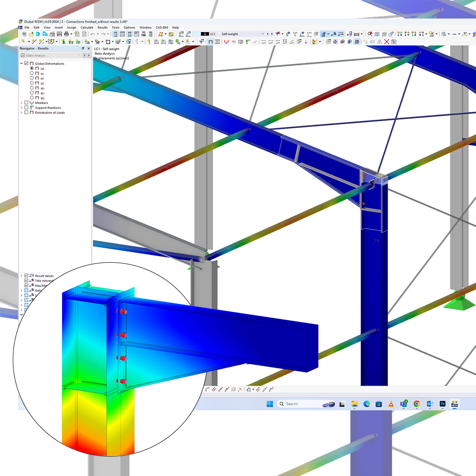Screen dimensions: 476x476
Task: Click the screenshot camera icon in second toolbar
Action: (394, 41)
